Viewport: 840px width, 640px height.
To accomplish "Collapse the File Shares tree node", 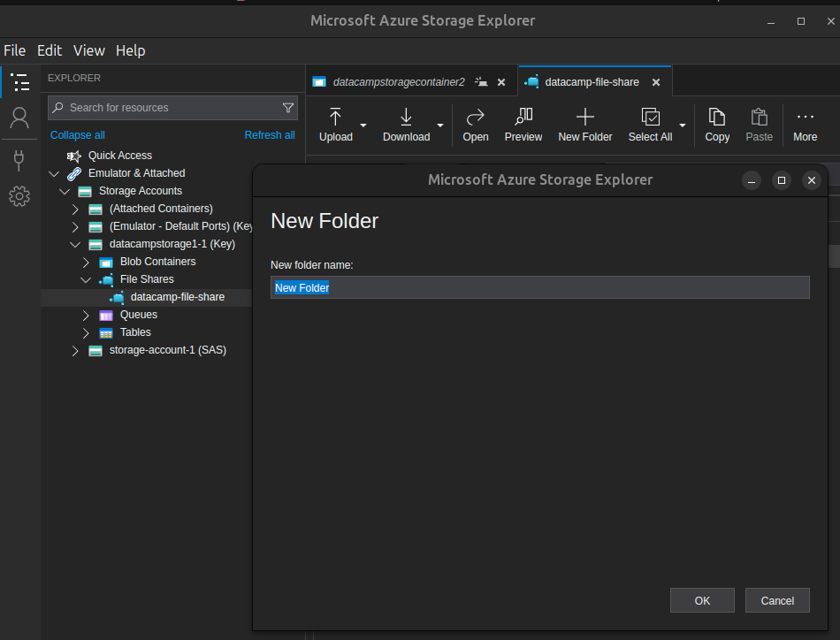I will 86,279.
